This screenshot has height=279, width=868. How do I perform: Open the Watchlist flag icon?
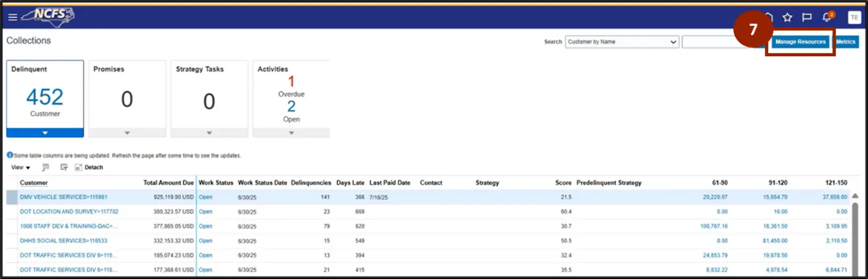point(807,17)
